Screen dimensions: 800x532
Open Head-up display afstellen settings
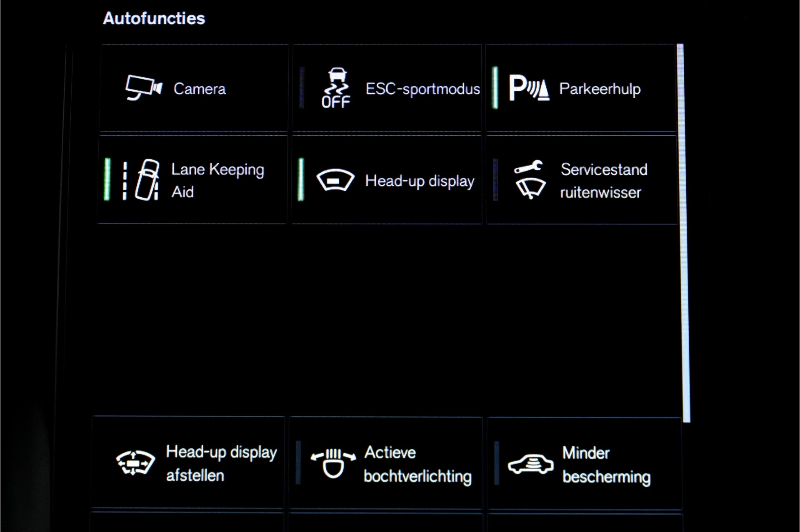point(221,463)
